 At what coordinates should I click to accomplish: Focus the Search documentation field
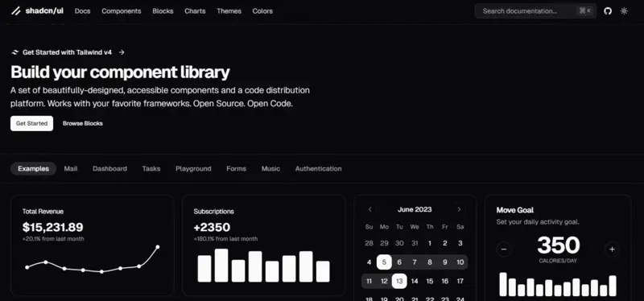(x=535, y=11)
